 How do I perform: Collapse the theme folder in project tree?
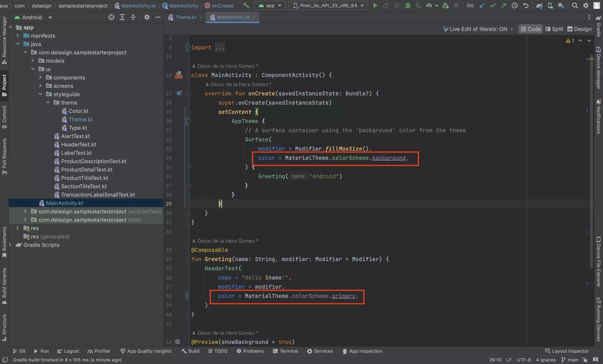point(48,103)
